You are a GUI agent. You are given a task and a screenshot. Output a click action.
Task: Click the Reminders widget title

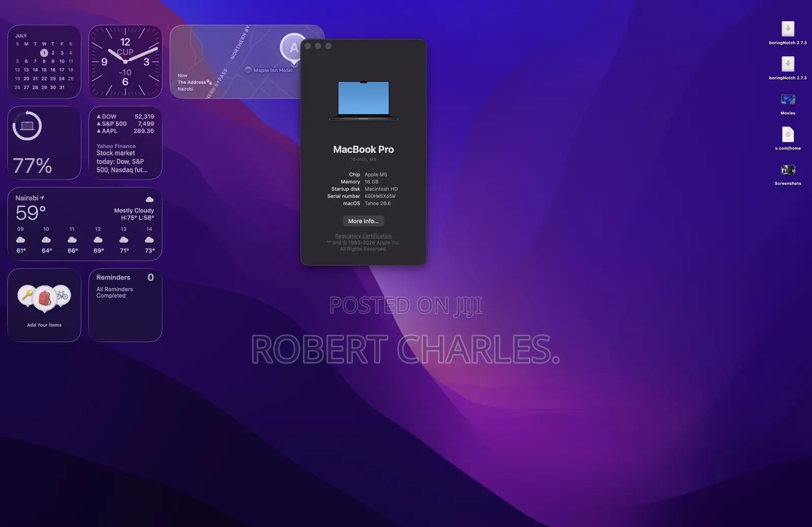(113, 277)
